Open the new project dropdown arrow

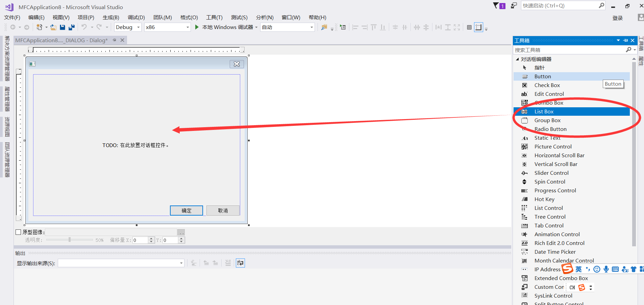pos(46,27)
